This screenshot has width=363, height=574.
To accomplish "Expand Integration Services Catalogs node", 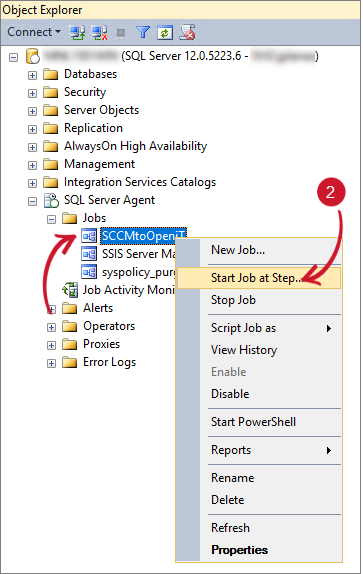I will 33,183.
